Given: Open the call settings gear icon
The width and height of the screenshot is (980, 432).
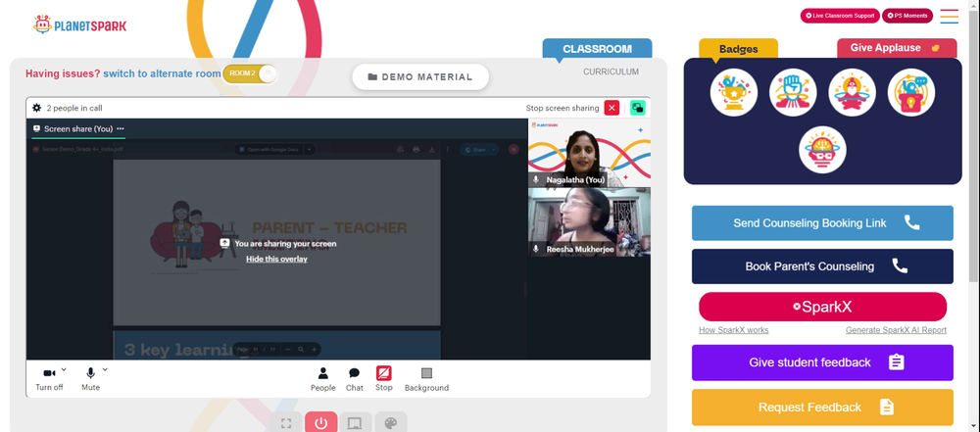Looking at the screenshot, I should (37, 108).
